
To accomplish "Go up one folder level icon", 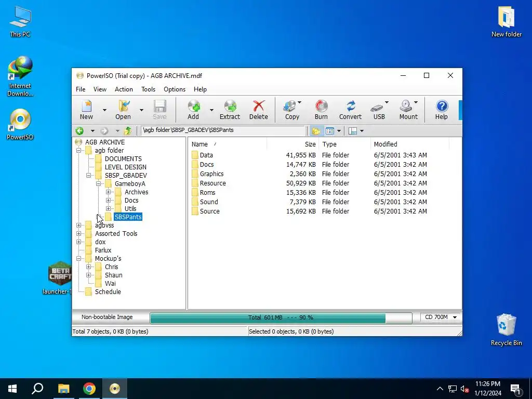I will (128, 130).
